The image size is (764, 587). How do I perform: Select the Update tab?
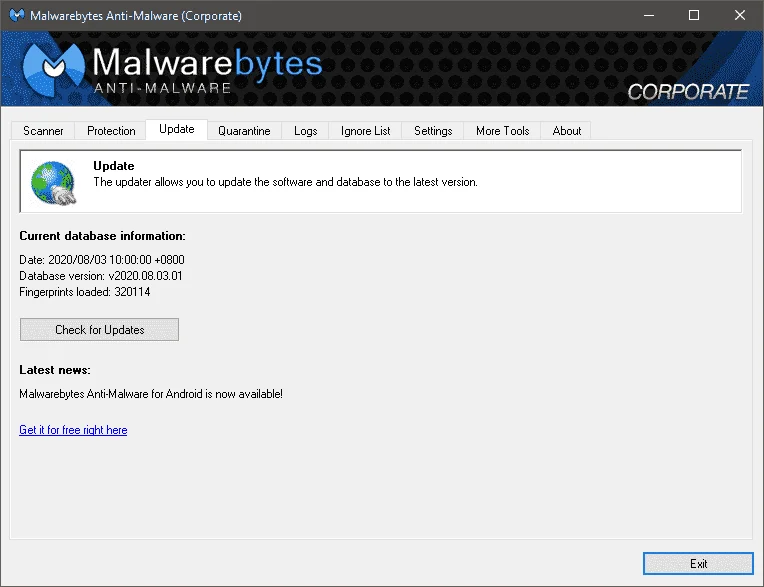point(176,129)
